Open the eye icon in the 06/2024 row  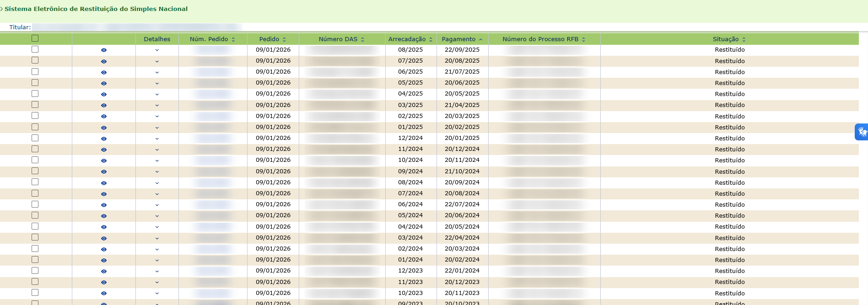click(104, 205)
